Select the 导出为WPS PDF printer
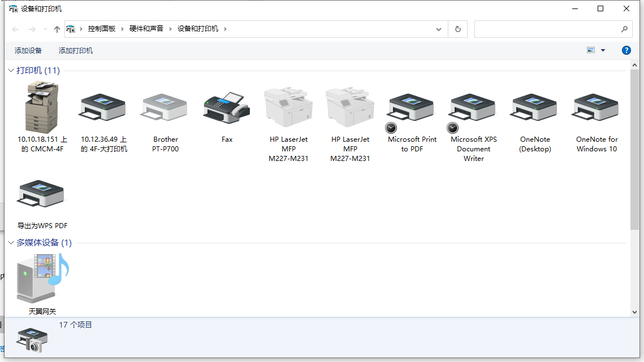Screen dimensions: 644x362 point(42,195)
